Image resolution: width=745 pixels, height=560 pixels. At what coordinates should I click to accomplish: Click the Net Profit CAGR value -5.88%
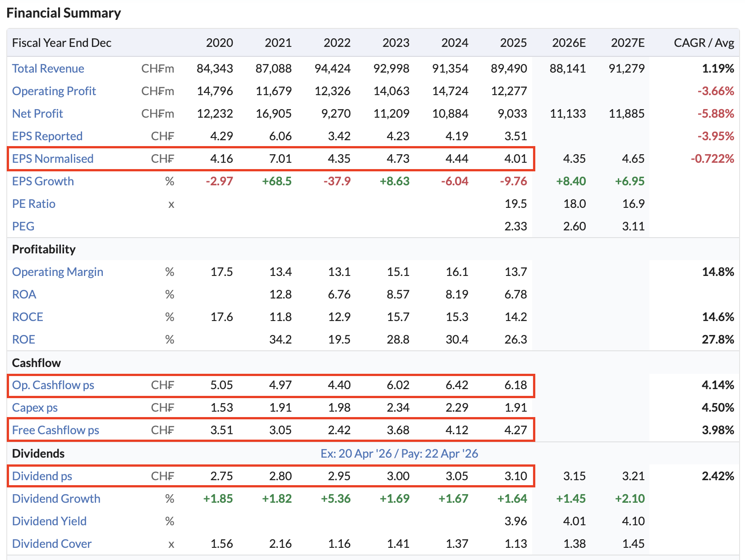point(716,114)
